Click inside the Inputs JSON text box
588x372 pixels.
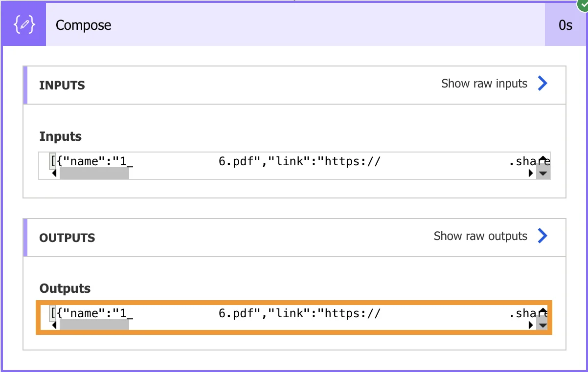pos(294,166)
